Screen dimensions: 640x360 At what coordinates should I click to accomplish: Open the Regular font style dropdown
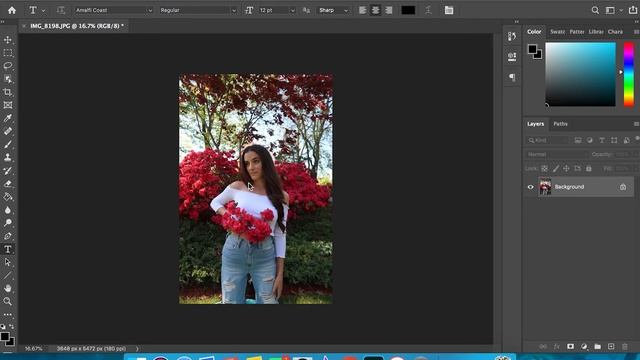198,10
